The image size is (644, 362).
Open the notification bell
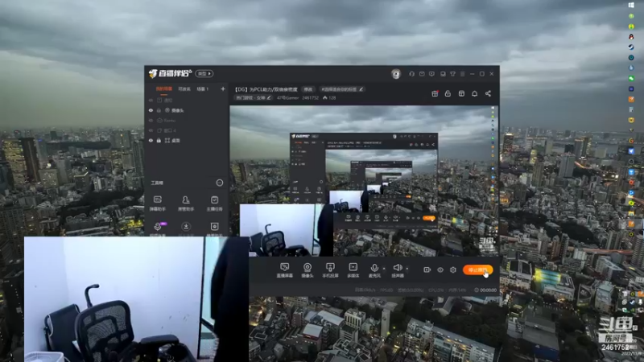click(474, 93)
